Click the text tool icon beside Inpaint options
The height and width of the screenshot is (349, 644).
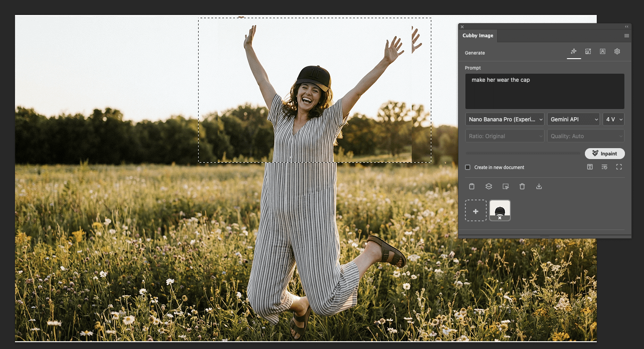pyautogui.click(x=590, y=167)
